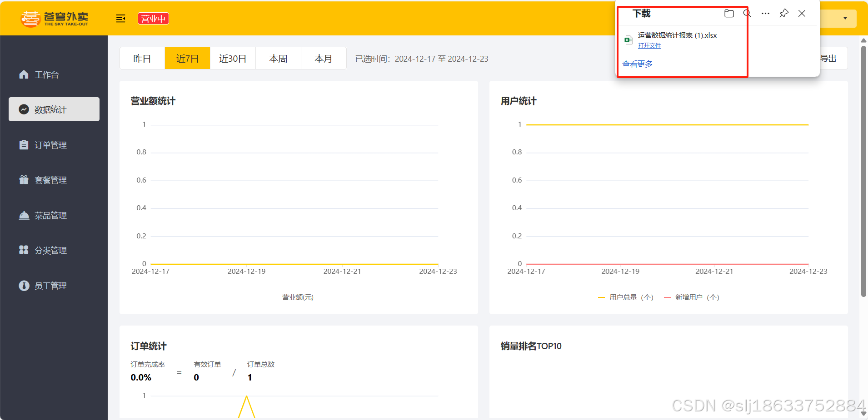The width and height of the screenshot is (868, 420).
Task: Go to 订单管理 in the sidebar
Action: pos(54,145)
